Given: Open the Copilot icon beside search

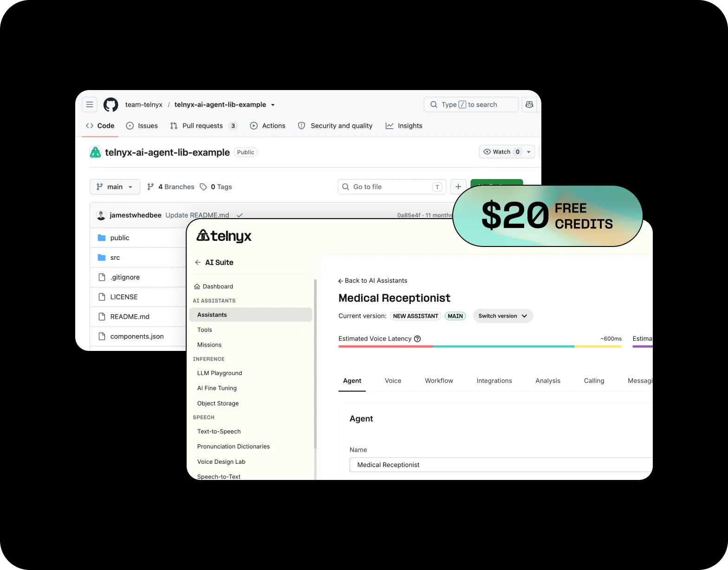Looking at the screenshot, I should [529, 104].
